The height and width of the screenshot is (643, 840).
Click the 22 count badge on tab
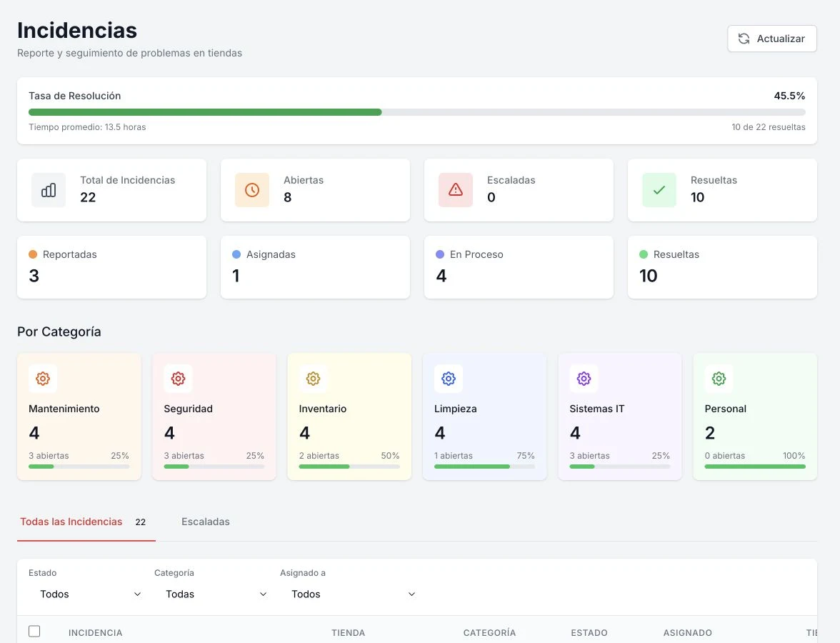[140, 522]
